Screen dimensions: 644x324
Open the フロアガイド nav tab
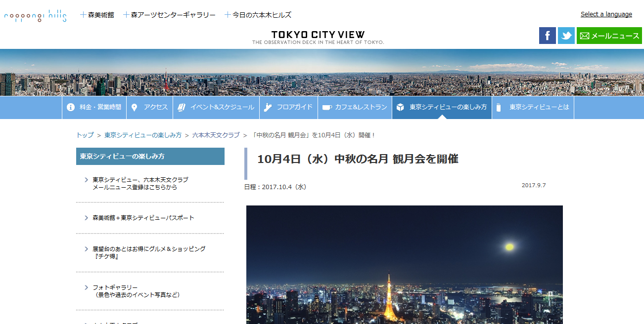pos(289,107)
